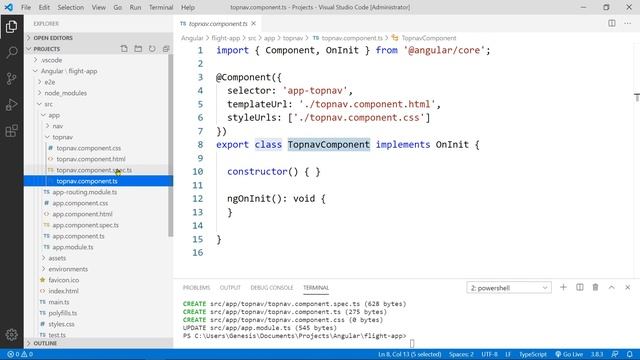Open the Search view in activity bar

(11, 52)
